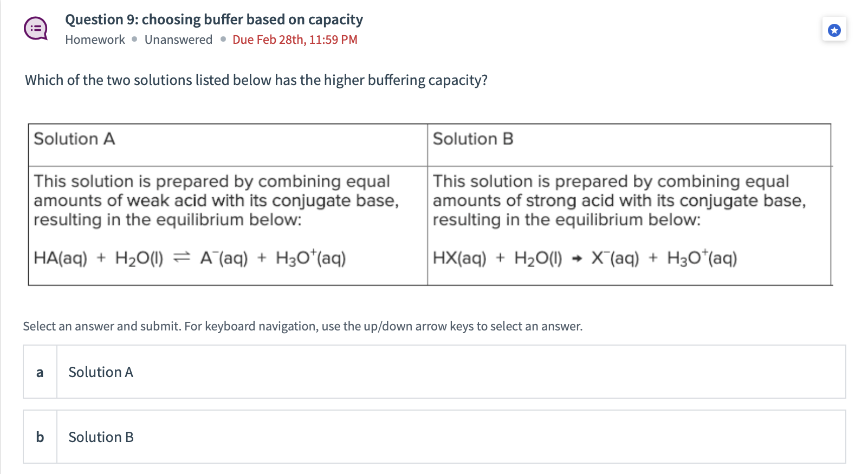The height and width of the screenshot is (474, 868).
Task: Click the letter badge 'b' to expand details
Action: click(x=40, y=437)
